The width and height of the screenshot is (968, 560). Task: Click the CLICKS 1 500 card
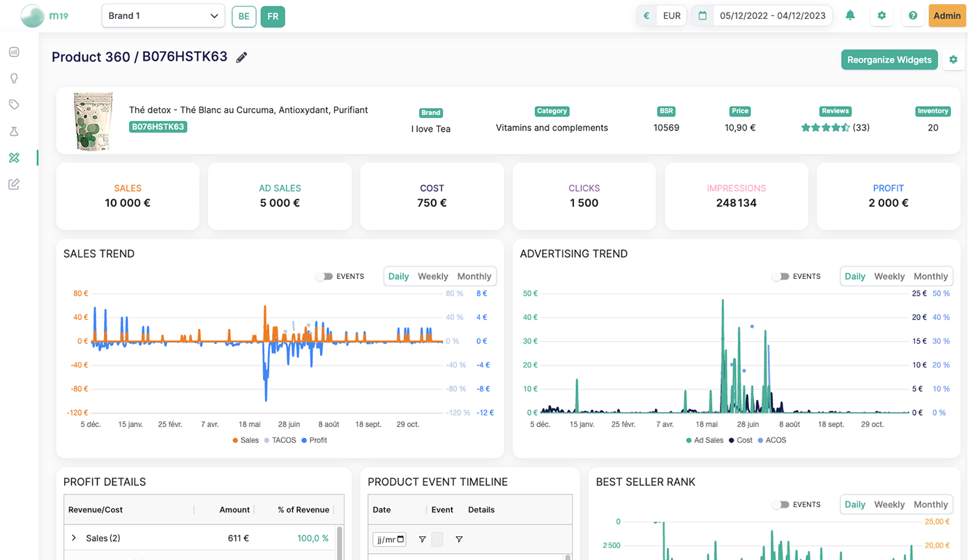click(x=584, y=197)
